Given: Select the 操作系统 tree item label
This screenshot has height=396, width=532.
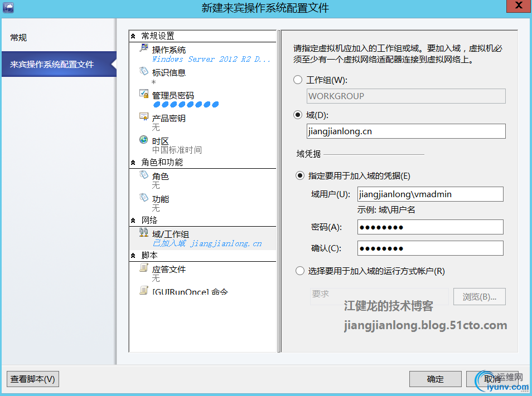Looking at the screenshot, I should tap(169, 50).
